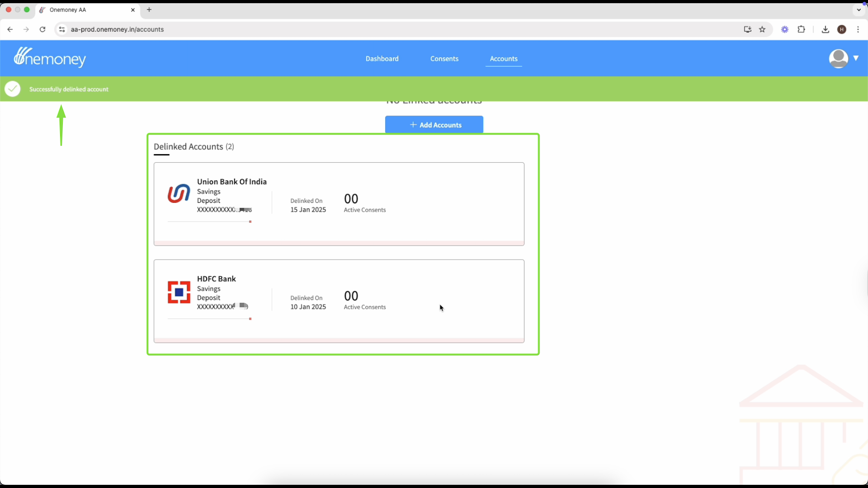Click the Successfully delinked account message
Screen dimensions: 868x488
point(69,89)
